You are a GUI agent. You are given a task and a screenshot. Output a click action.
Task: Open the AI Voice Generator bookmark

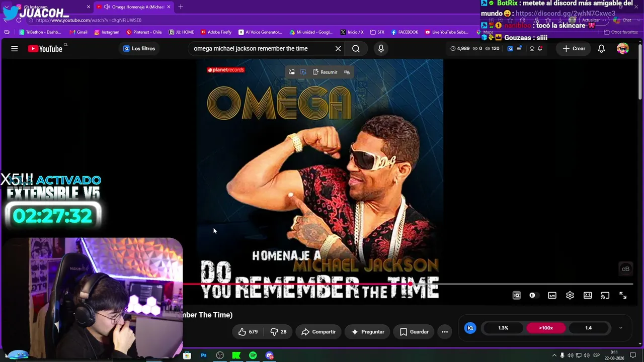tap(260, 32)
